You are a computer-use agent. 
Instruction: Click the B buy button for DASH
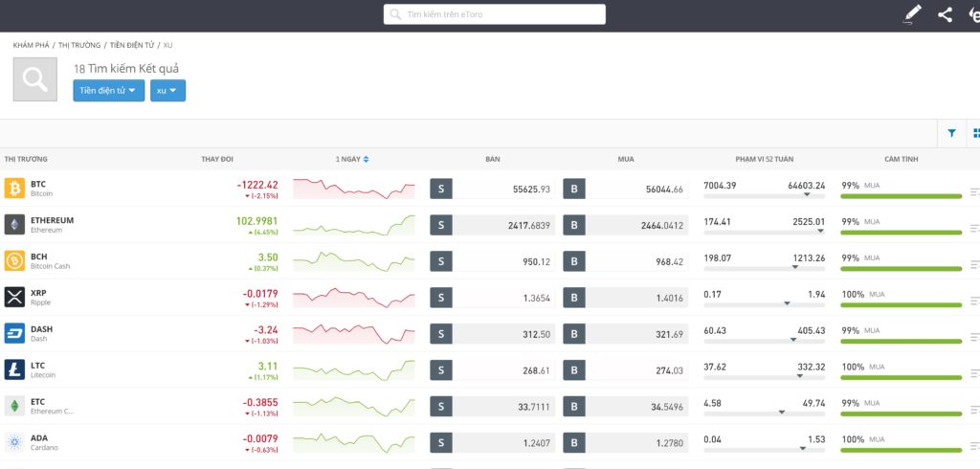[x=574, y=334]
